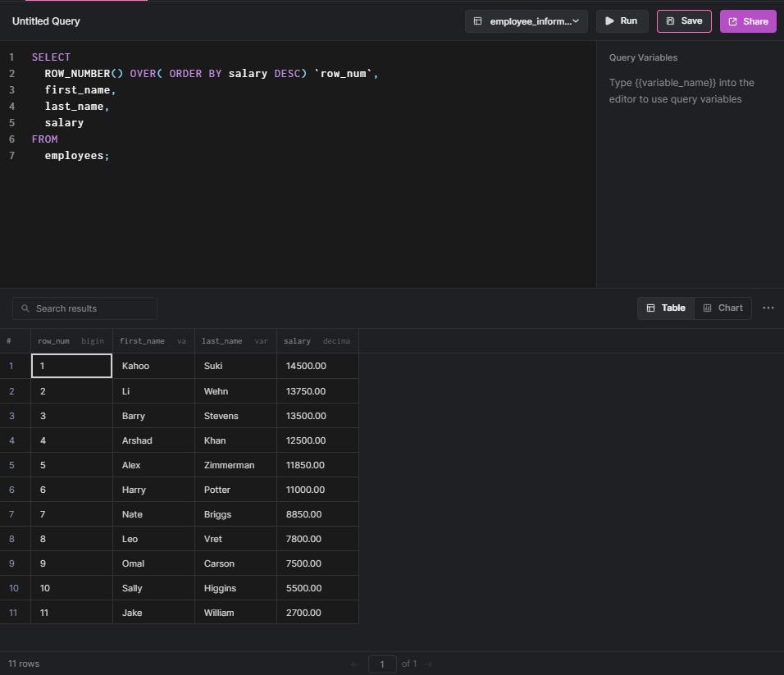The height and width of the screenshot is (675, 784).
Task: Go to previous results page arrow
Action: (x=354, y=664)
